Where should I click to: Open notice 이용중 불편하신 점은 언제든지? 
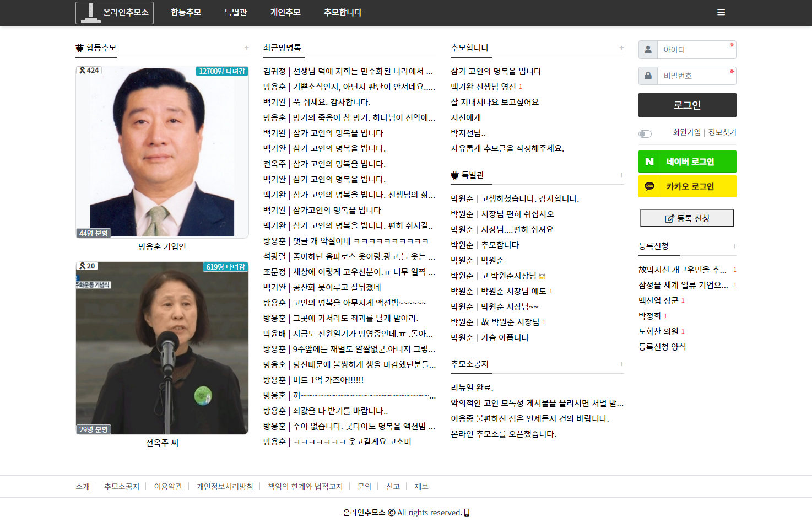coord(530,419)
